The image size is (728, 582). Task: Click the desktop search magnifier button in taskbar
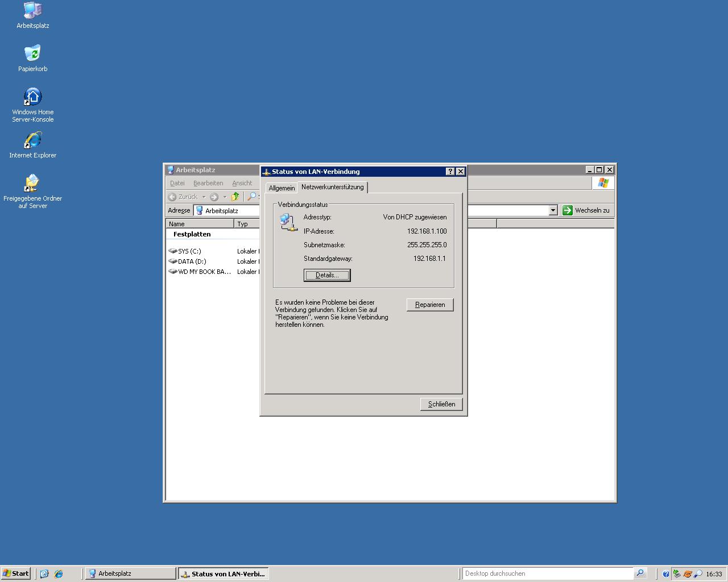(x=640, y=573)
